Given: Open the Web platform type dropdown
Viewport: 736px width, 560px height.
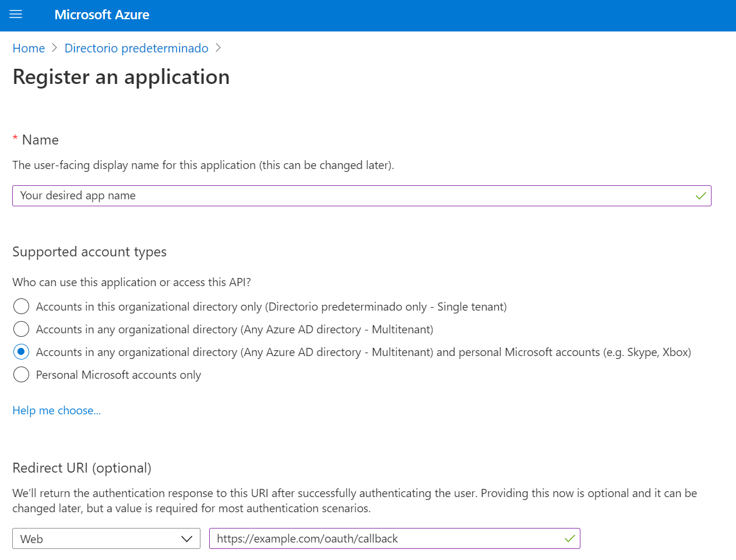Looking at the screenshot, I should pos(99,539).
